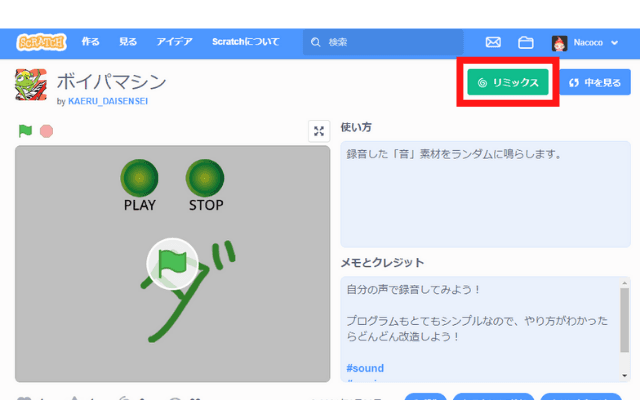Click the STOP green circle button on stage
640x400 pixels.
tap(205, 178)
